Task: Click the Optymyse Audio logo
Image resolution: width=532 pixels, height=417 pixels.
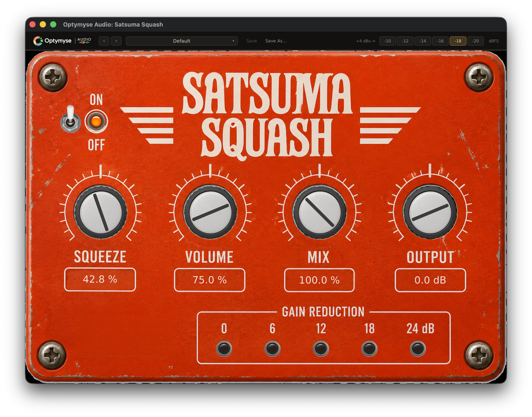Action: (x=62, y=41)
